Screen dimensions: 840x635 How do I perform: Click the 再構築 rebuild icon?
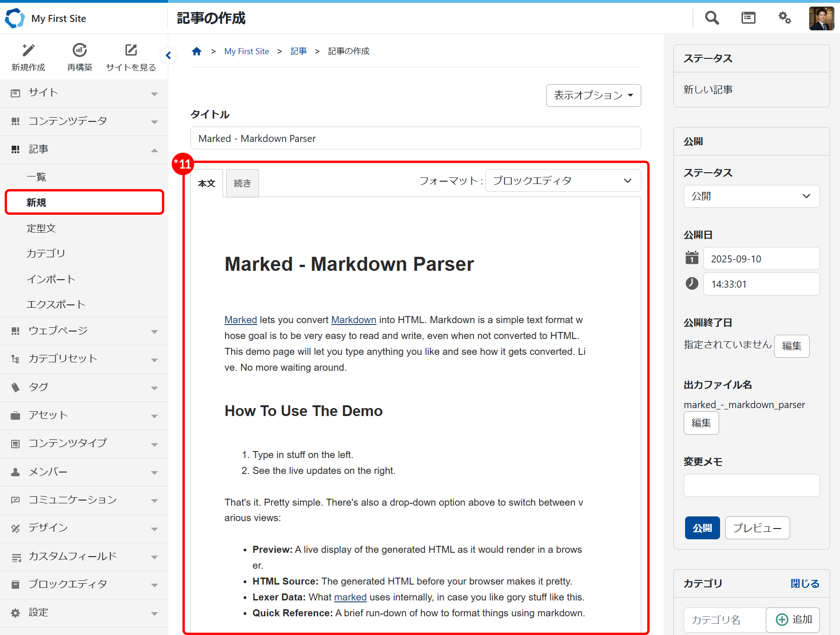tap(79, 50)
